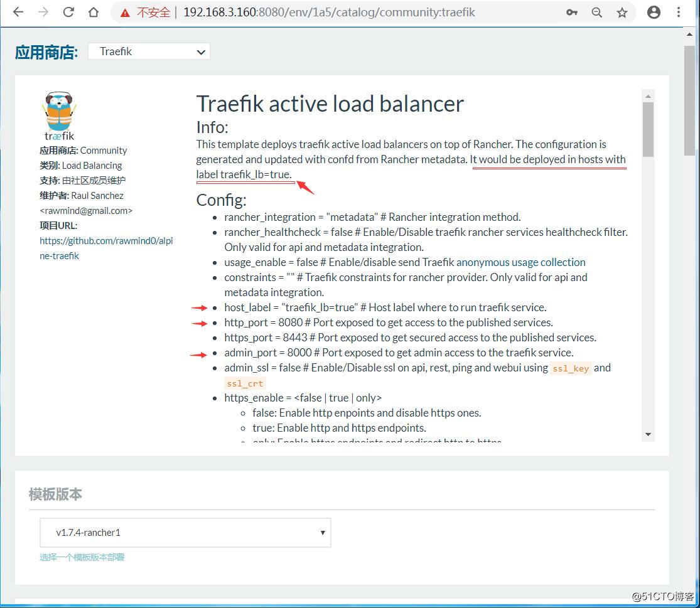Click the '项目URL:' label
This screenshot has width=700, height=608.
tap(58, 226)
